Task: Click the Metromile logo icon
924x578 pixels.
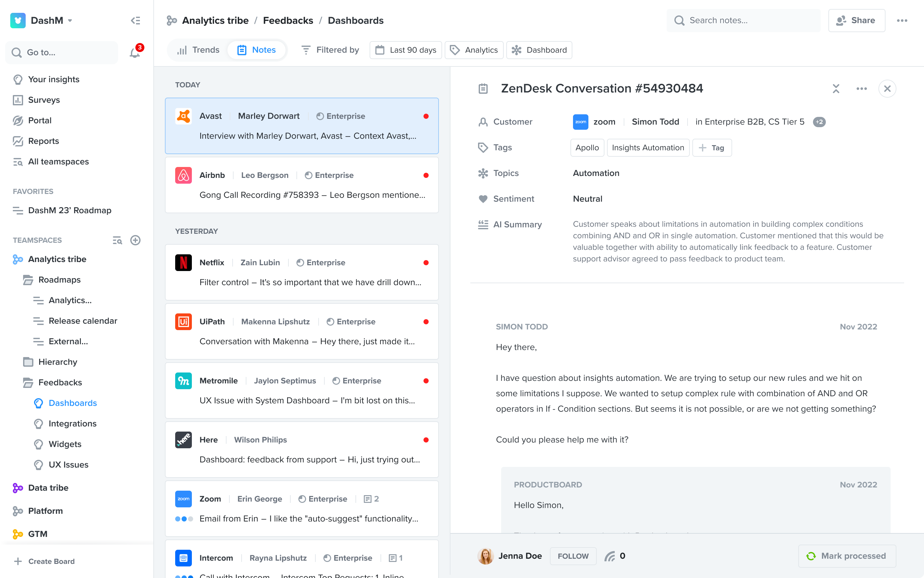Action: pos(183,381)
